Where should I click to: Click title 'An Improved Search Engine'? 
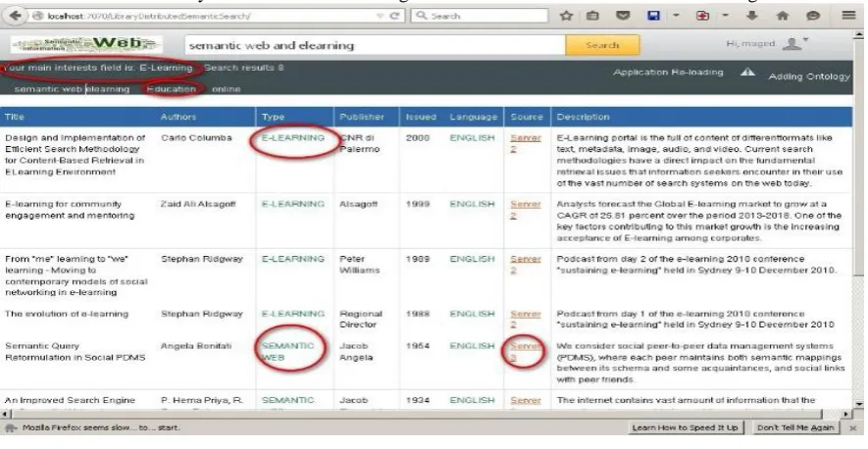[x=70, y=400]
